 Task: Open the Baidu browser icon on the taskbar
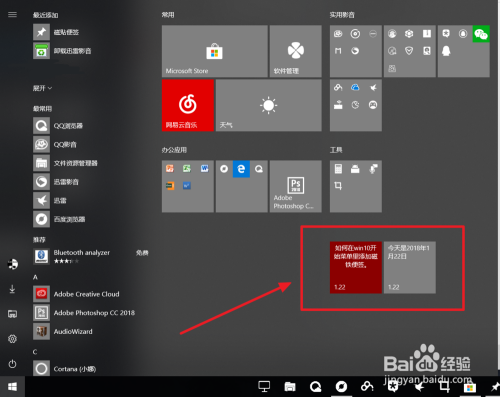point(341,387)
